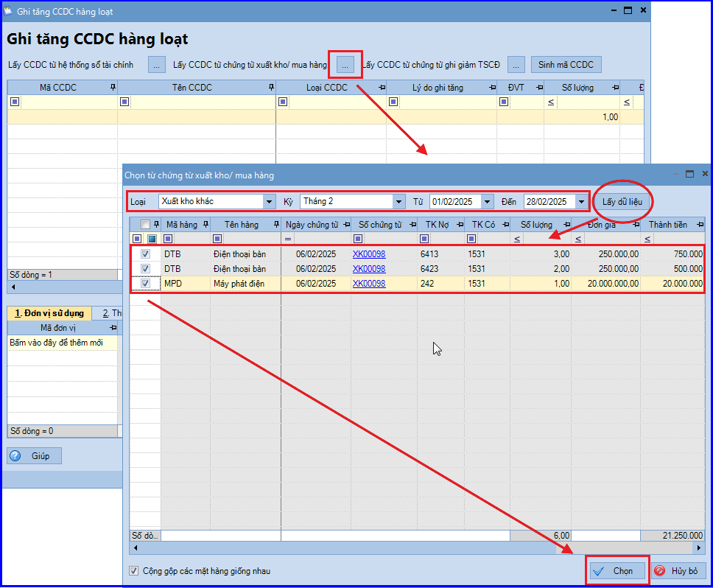Image resolution: width=713 pixels, height=588 pixels.
Task: Pin the TK Nợ column
Action: [460, 224]
